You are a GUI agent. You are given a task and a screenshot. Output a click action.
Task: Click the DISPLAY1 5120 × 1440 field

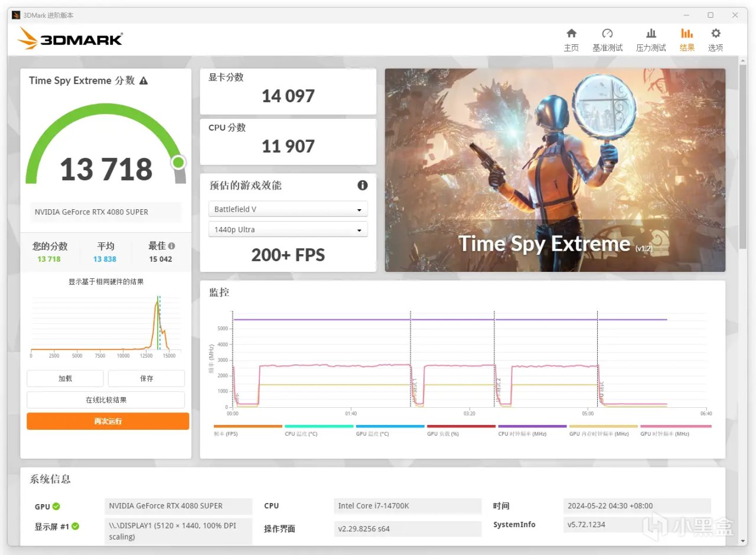point(178,531)
